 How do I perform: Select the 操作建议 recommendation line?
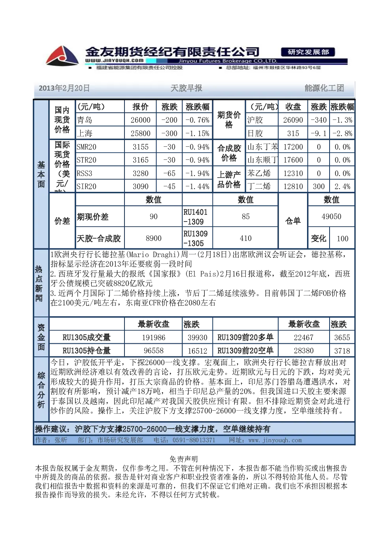pos(153,429)
